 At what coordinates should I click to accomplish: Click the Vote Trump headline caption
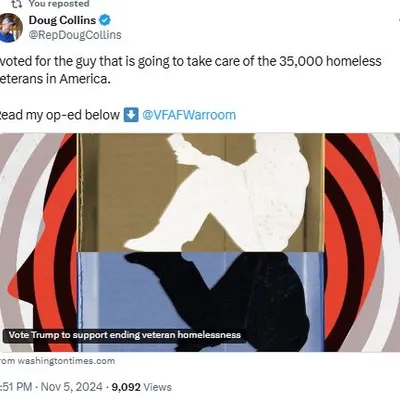point(125,335)
